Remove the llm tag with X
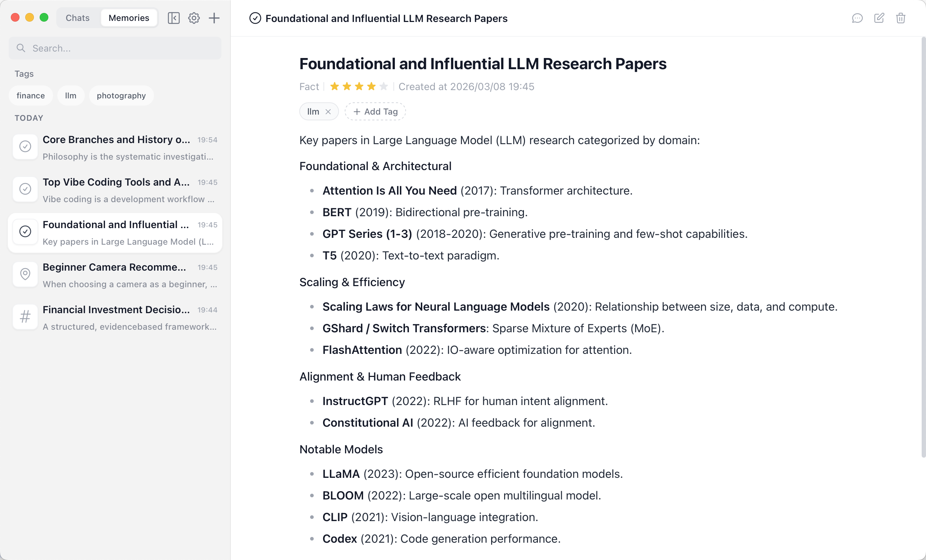This screenshot has width=926, height=560. [x=328, y=112]
